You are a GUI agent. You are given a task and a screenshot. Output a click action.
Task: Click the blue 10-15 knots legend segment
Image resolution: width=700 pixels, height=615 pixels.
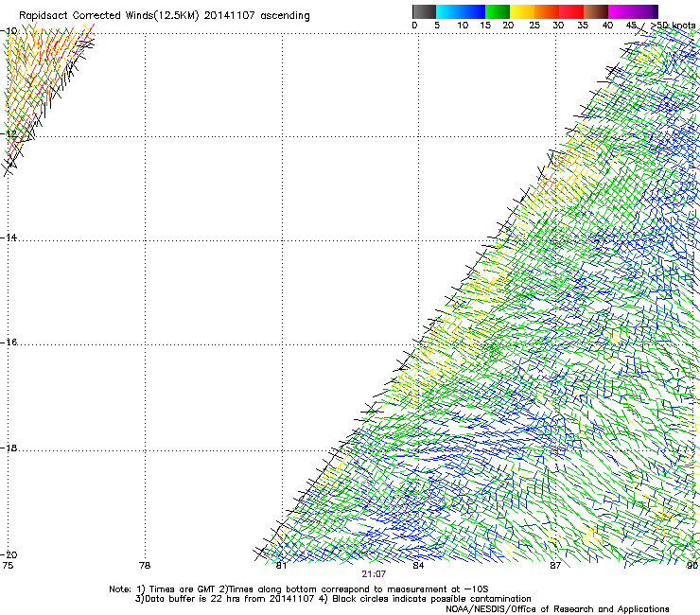(x=473, y=11)
